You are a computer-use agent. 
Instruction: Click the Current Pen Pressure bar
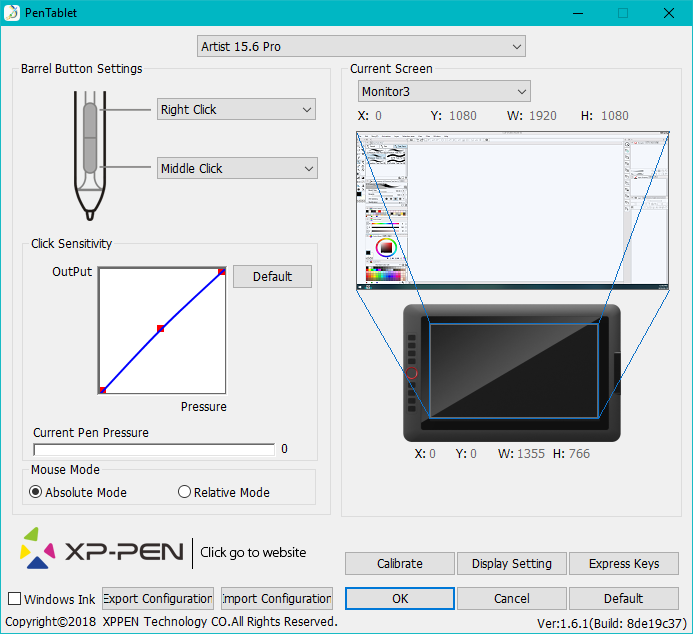154,449
